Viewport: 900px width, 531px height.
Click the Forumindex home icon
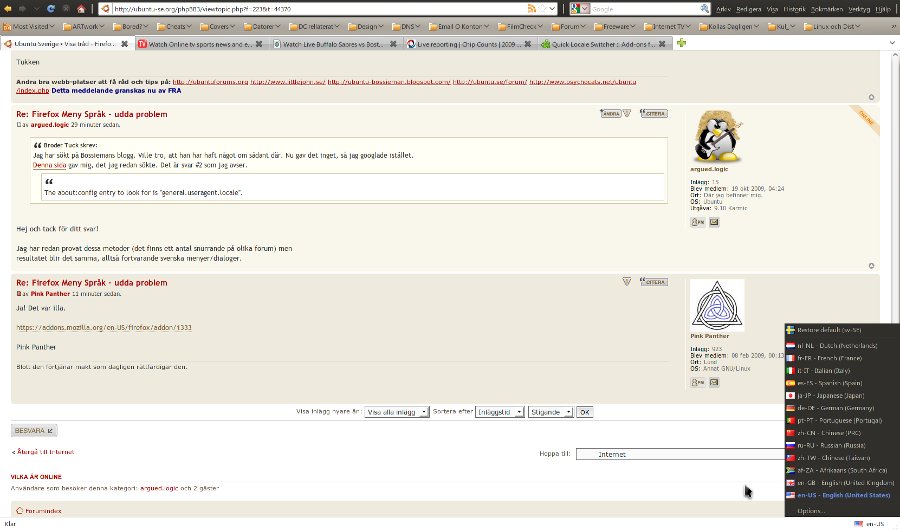(20, 510)
